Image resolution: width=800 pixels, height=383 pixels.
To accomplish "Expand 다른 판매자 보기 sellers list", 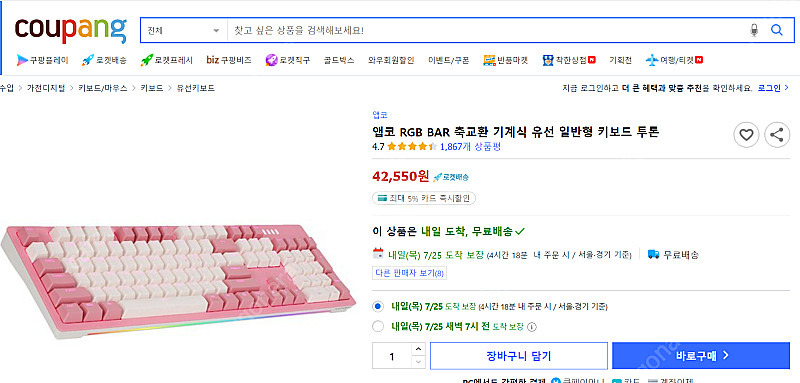I will (410, 273).
